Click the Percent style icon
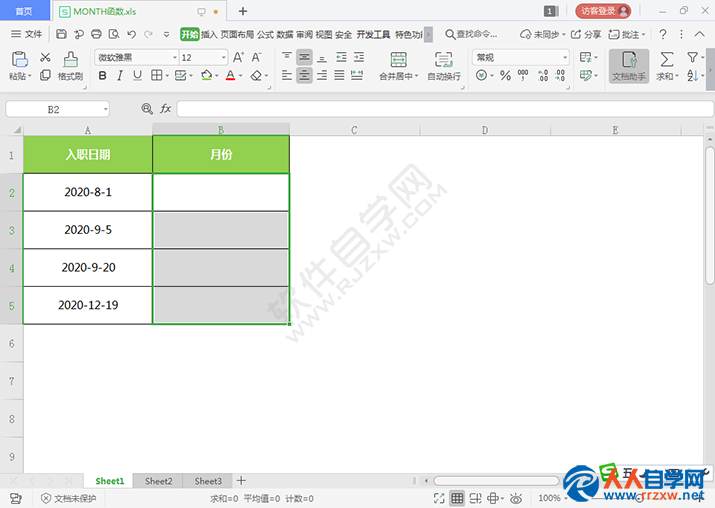 tap(505, 75)
